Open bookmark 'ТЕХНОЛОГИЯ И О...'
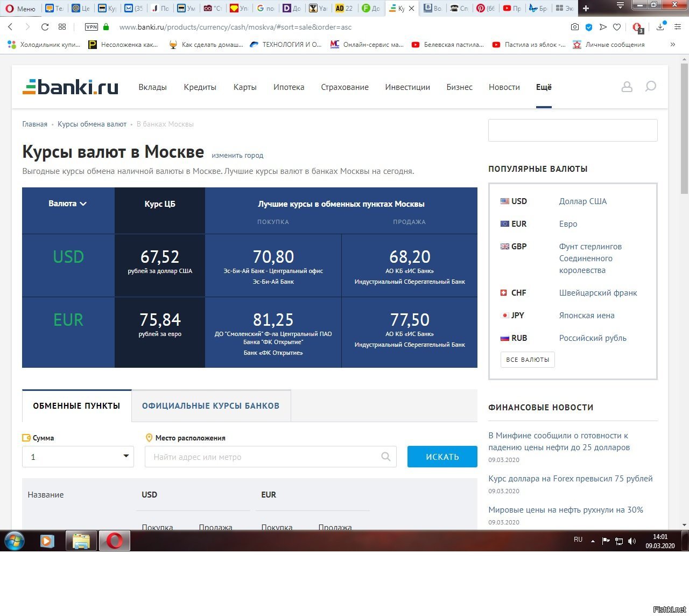689x616 pixels. pyautogui.click(x=286, y=45)
